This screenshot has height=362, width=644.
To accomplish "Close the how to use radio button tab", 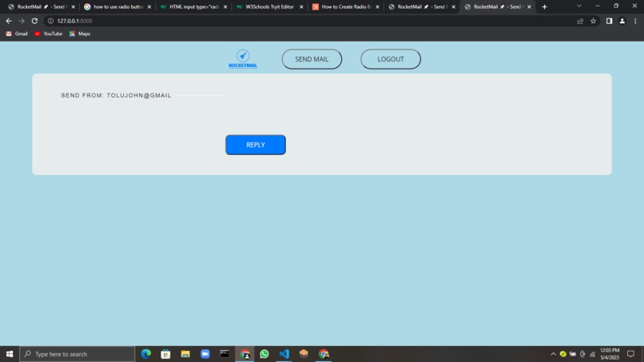I will coord(149,7).
